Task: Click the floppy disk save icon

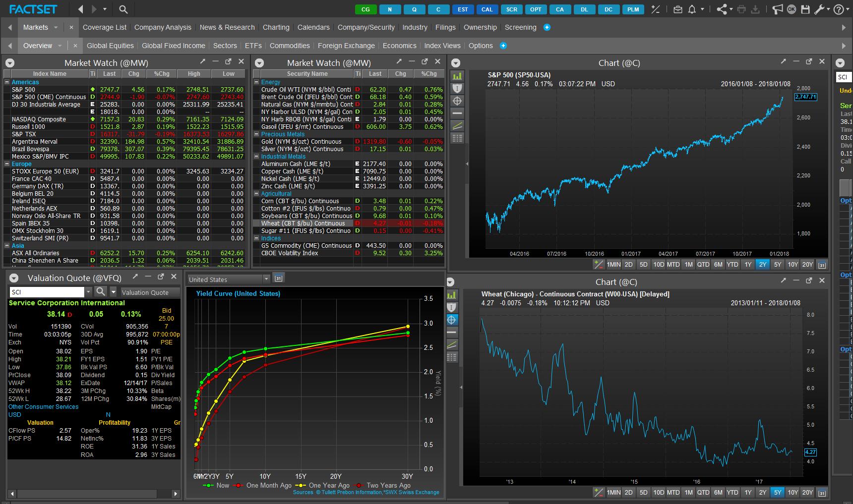Action: tap(805, 9)
